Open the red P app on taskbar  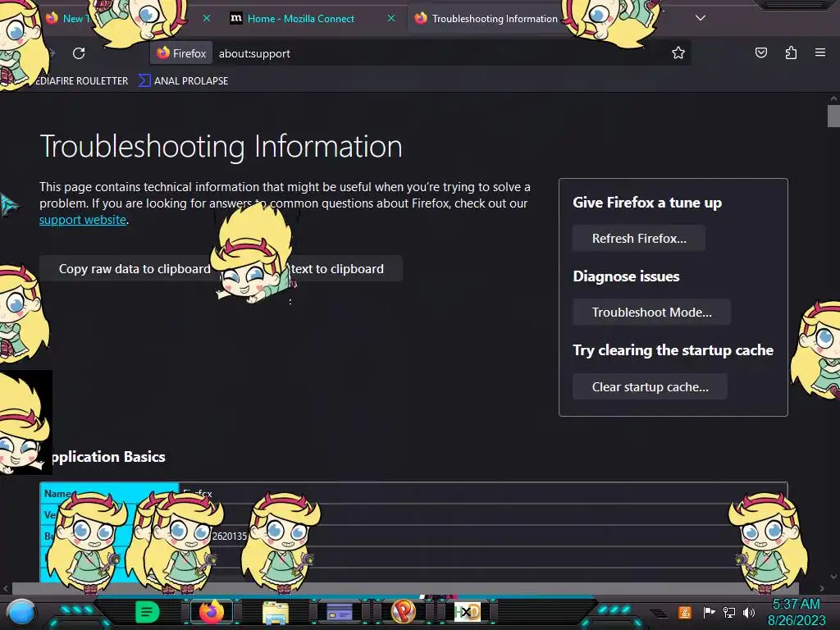tap(404, 611)
